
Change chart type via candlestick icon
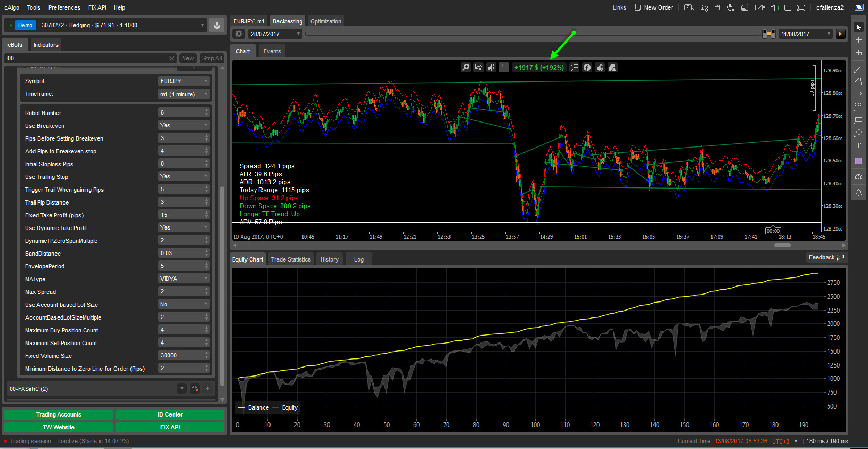pyautogui.click(x=491, y=68)
